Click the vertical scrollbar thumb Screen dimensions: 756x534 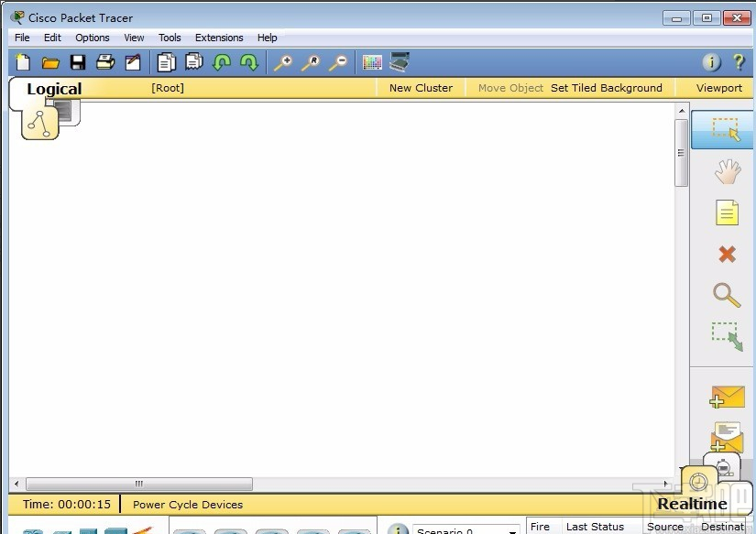coord(681,153)
